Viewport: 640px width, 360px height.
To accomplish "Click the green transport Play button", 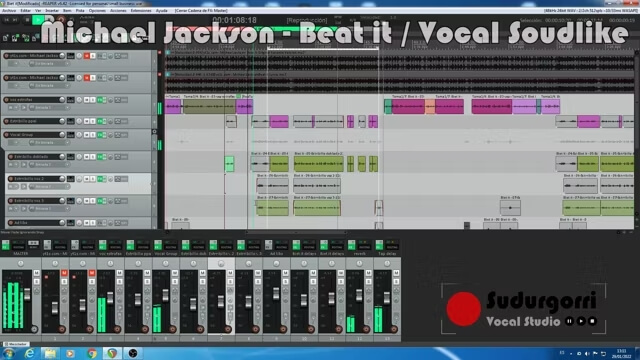I will click(x=38, y=20).
